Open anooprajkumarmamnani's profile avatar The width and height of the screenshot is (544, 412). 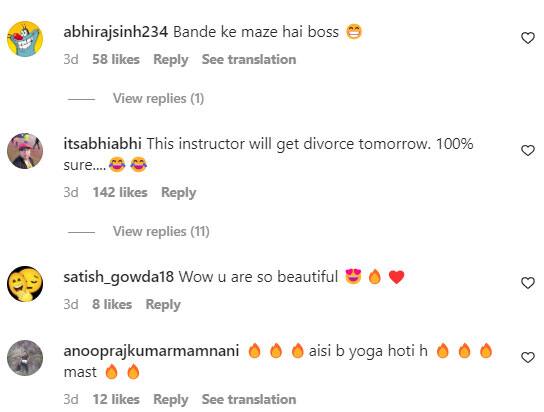click(x=25, y=358)
